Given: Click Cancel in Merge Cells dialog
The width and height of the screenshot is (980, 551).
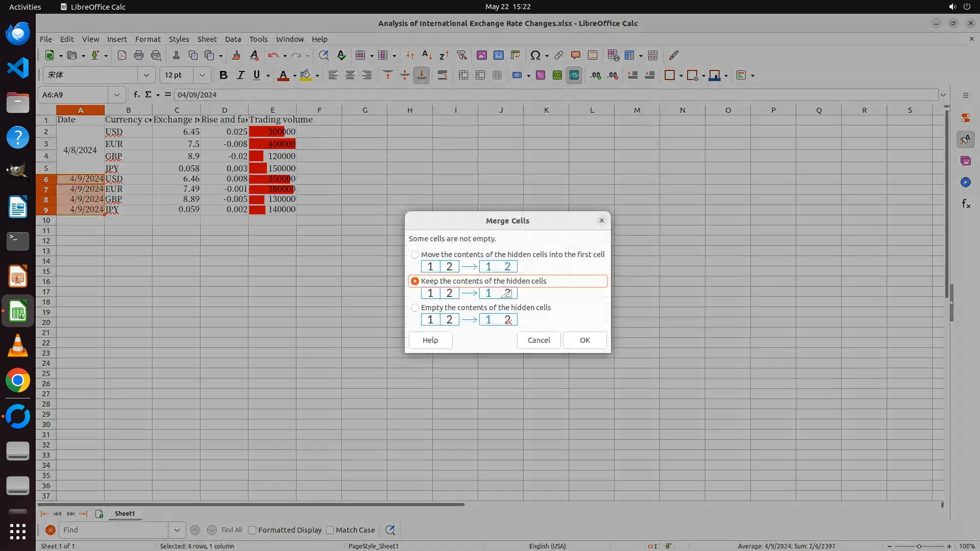Looking at the screenshot, I should click(538, 340).
